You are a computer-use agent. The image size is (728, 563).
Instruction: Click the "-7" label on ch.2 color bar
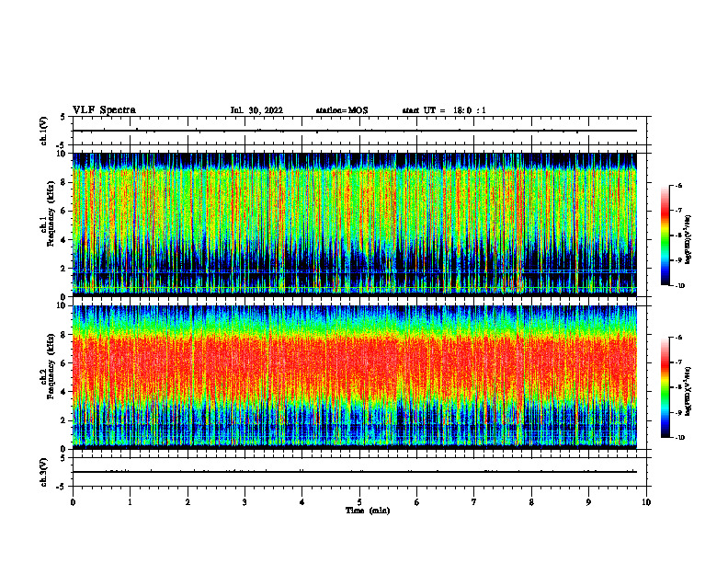[x=678, y=362]
